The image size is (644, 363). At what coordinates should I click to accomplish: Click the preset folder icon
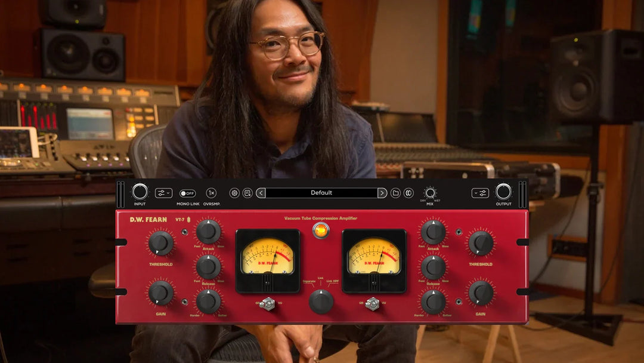pyautogui.click(x=395, y=193)
